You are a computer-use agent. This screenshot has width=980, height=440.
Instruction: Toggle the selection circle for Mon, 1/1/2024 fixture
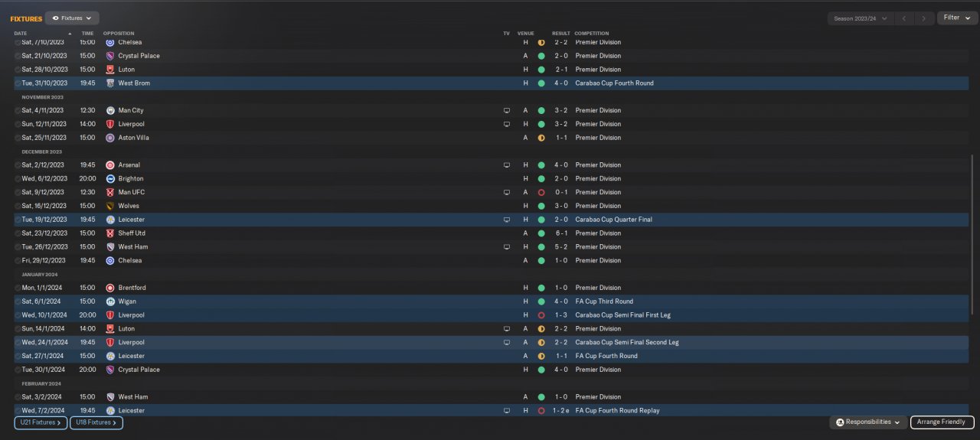point(18,288)
